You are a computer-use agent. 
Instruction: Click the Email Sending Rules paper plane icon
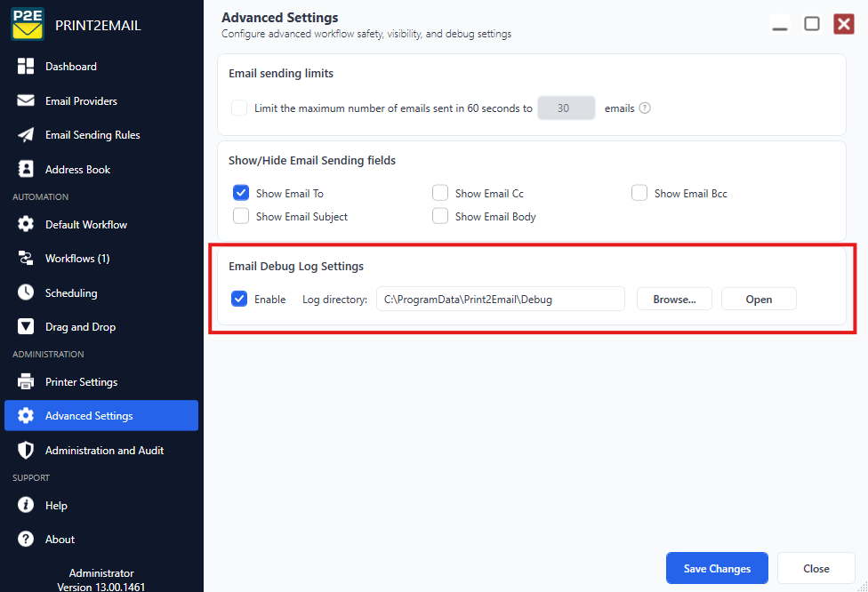point(26,135)
